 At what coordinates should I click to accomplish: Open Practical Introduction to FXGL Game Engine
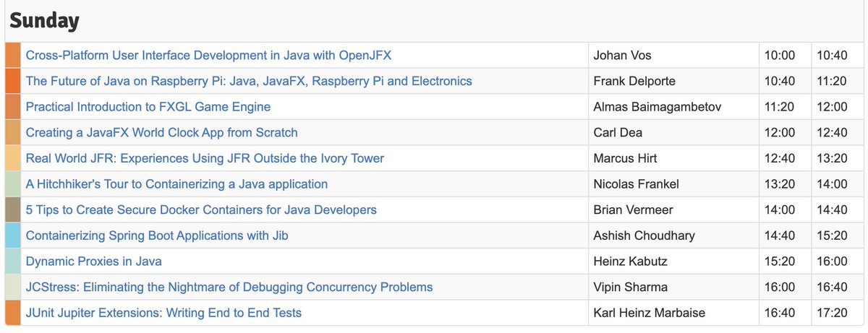pos(148,107)
